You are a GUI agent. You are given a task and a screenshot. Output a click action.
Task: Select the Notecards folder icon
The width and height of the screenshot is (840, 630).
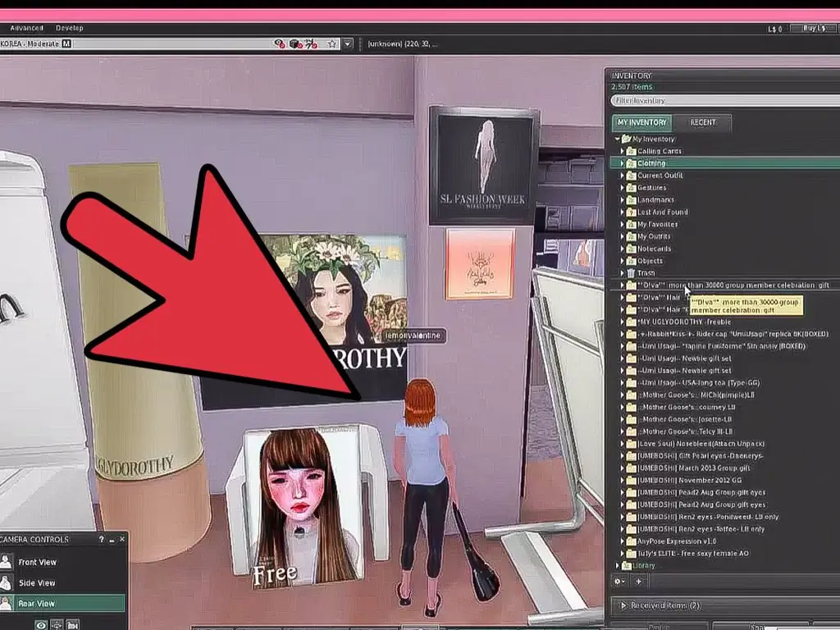tap(631, 249)
